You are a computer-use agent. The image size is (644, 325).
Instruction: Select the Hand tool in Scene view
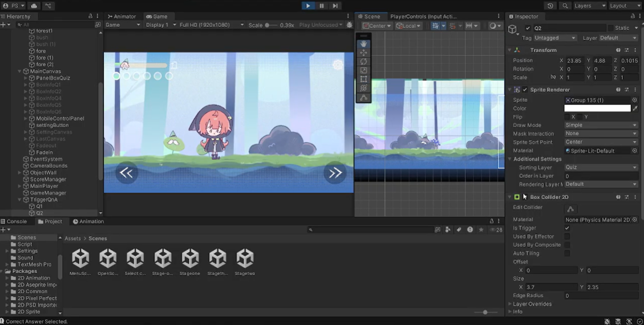click(363, 44)
